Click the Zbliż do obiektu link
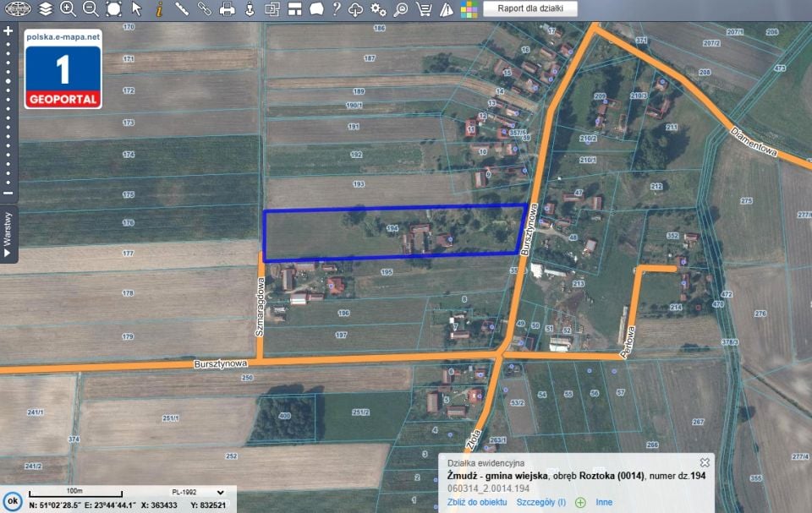 click(x=477, y=502)
